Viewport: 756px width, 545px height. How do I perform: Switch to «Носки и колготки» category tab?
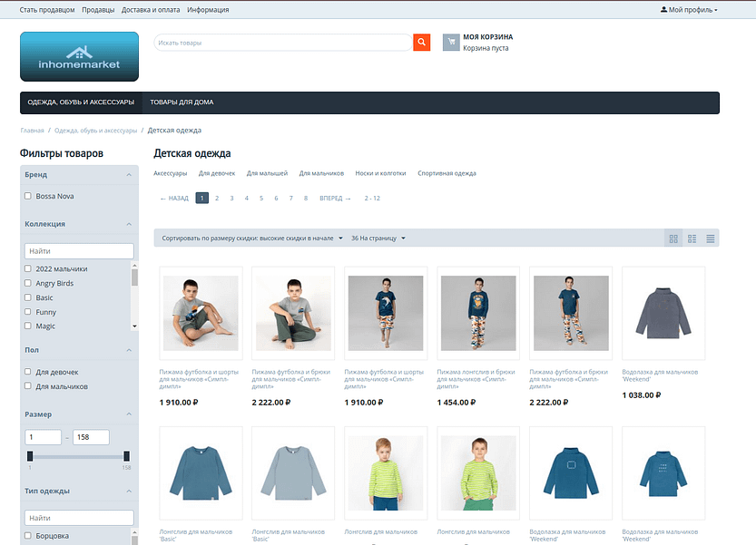click(x=381, y=172)
